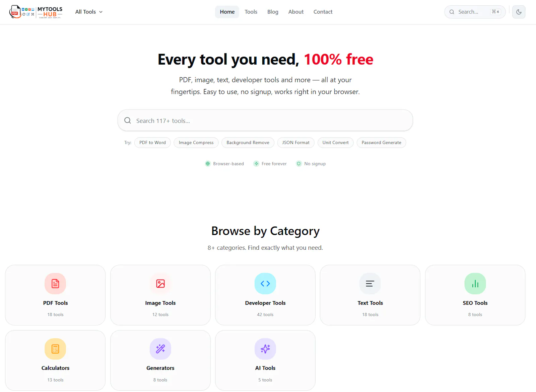Screen dimensions: 536x392
Task: Focus the Search 117+ tools field
Action: (x=265, y=121)
